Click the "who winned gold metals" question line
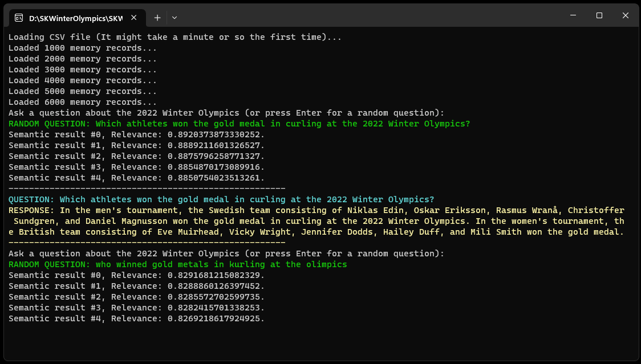 point(177,264)
